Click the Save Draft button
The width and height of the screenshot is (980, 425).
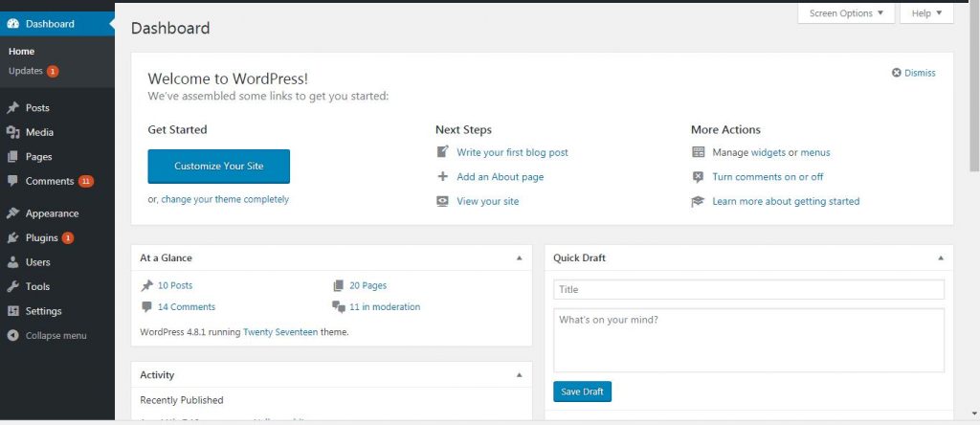tap(582, 391)
